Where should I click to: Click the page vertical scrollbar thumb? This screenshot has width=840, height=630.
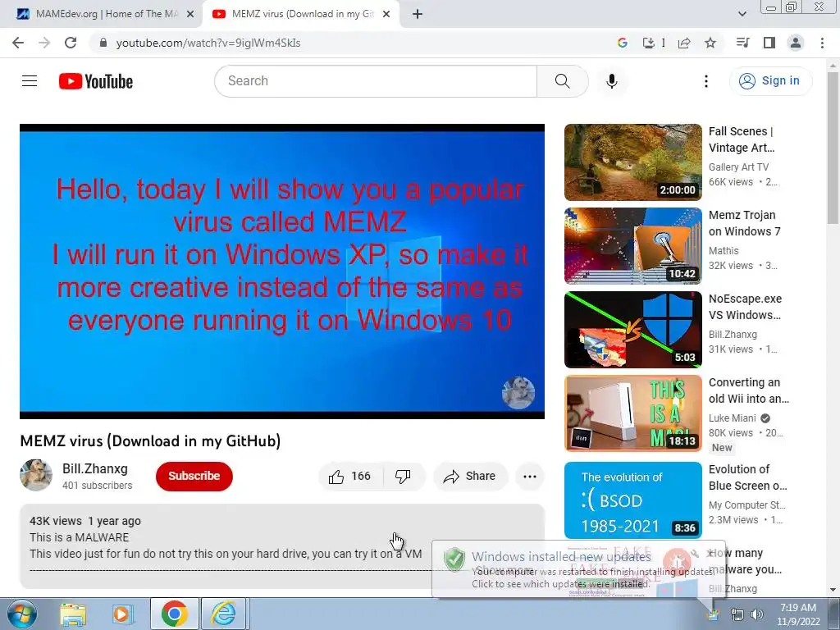[x=833, y=148]
